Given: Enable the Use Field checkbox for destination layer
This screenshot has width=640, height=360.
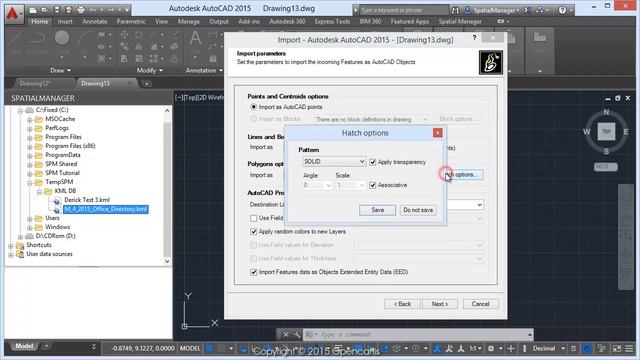Looking at the screenshot, I should click(253, 218).
